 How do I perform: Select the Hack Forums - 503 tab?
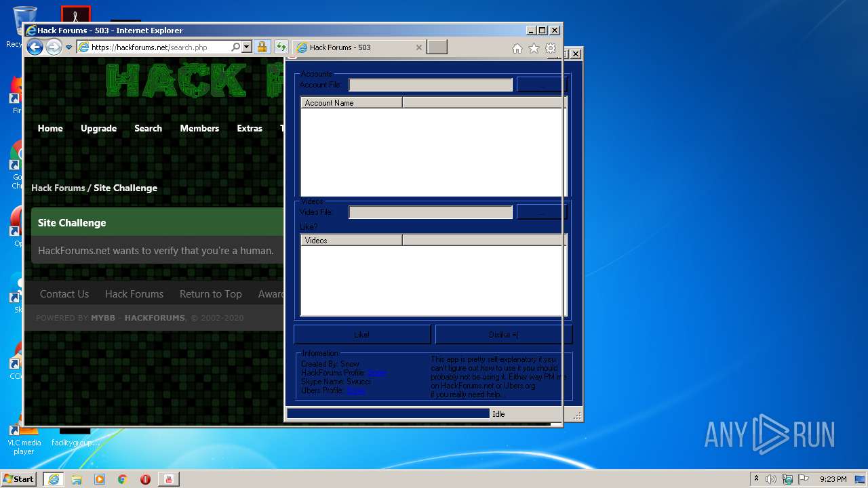point(358,47)
